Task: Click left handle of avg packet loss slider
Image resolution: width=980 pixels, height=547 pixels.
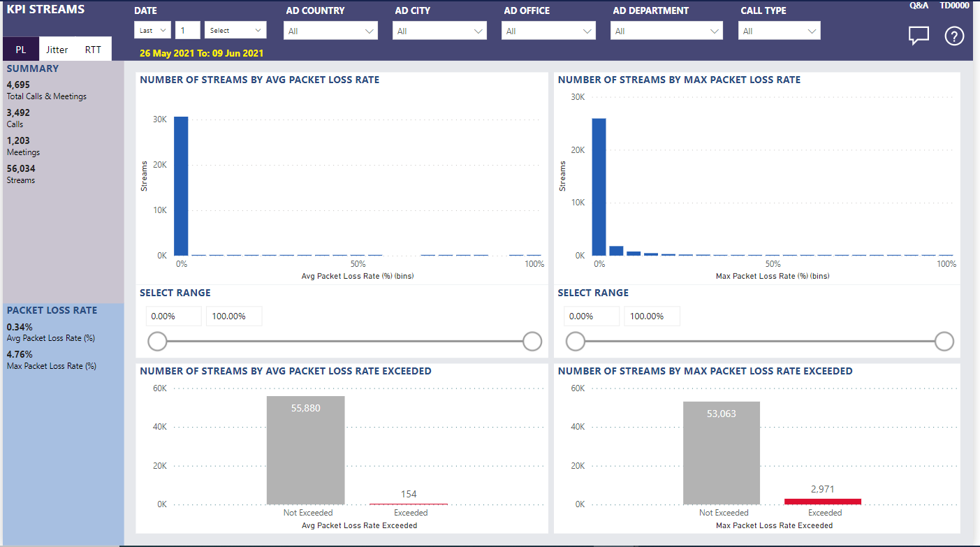Action: 157,341
